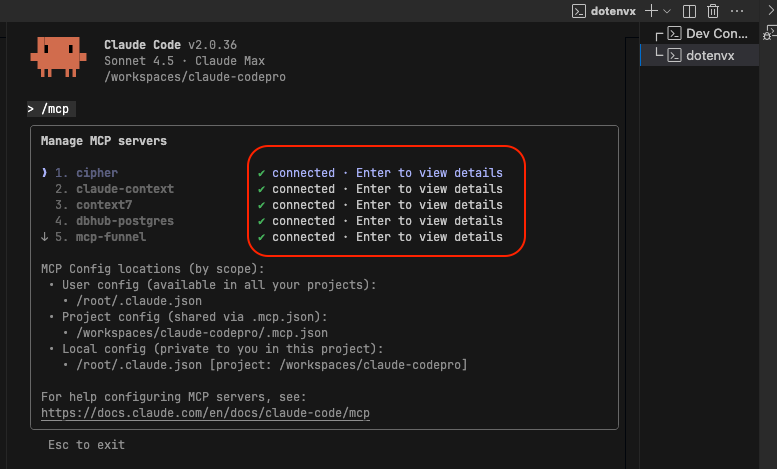Click the Local config scope line

tap(222, 349)
